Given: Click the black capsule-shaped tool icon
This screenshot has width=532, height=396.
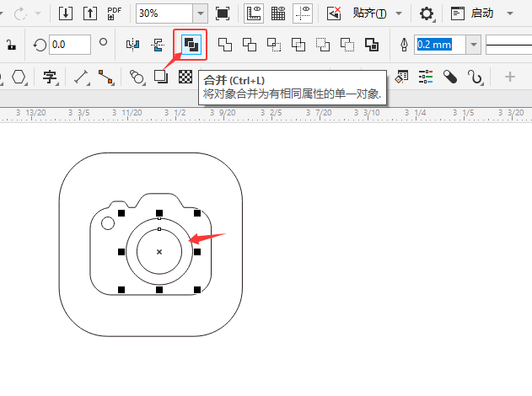Looking at the screenshot, I should [450, 77].
